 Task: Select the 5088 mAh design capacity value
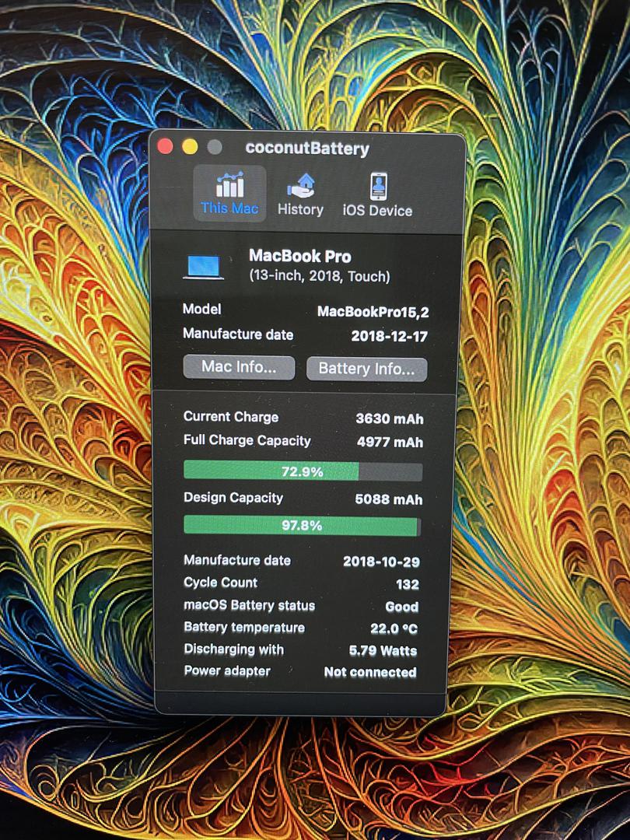(x=389, y=500)
